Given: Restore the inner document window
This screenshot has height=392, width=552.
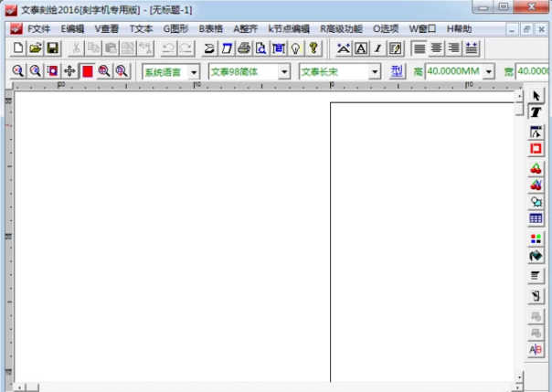Looking at the screenshot, I should tap(526, 29).
